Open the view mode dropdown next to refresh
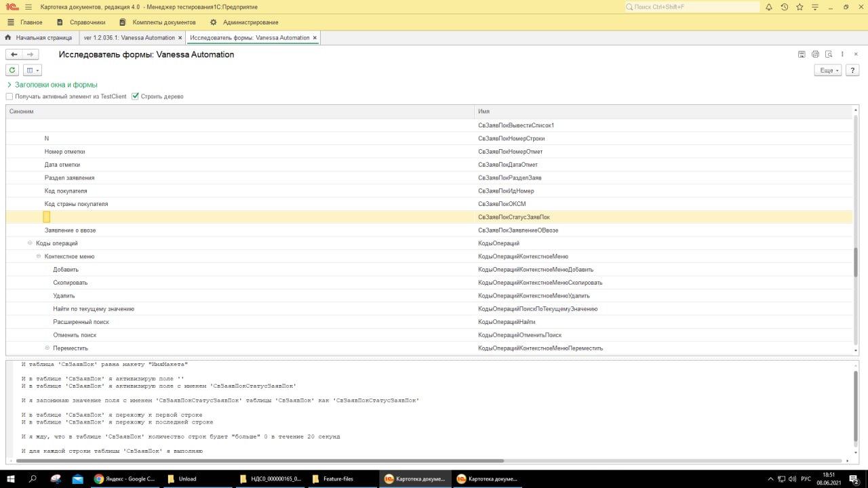The width and height of the screenshot is (868, 488). pyautogui.click(x=32, y=70)
